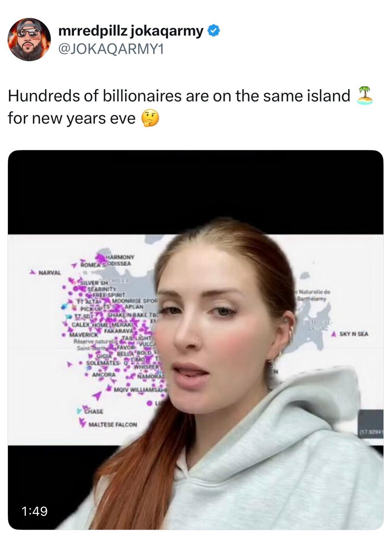Open the mrredpillz profile avatar
This screenshot has height=541, width=392.
tap(29, 40)
